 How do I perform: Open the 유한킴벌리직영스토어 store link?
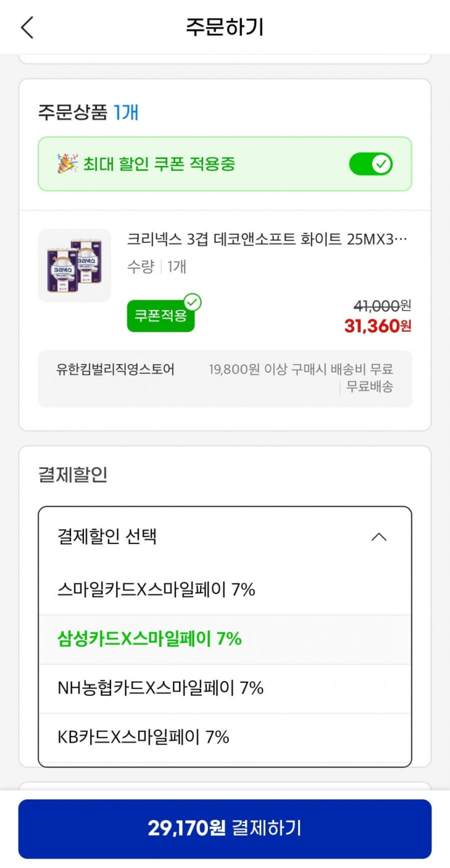[x=115, y=369]
